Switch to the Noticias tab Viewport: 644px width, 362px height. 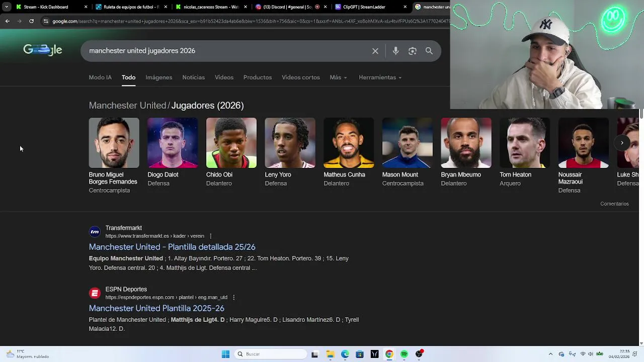[x=193, y=77]
